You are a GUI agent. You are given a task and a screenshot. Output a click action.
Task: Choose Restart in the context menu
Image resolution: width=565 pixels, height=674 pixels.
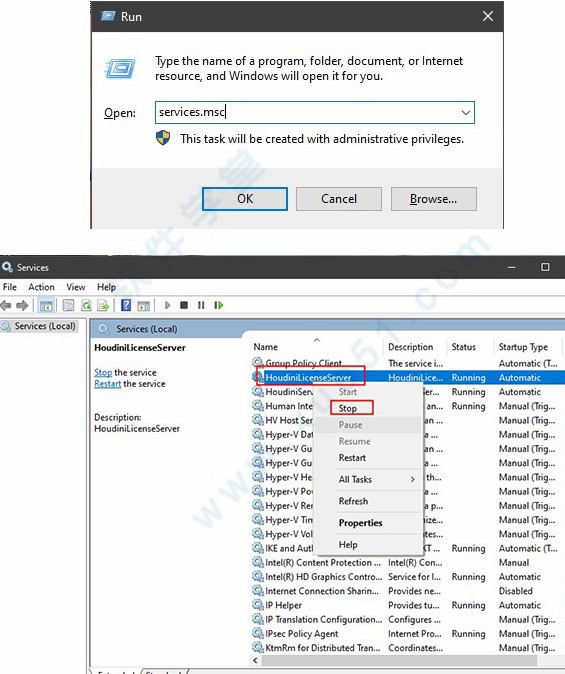point(352,458)
